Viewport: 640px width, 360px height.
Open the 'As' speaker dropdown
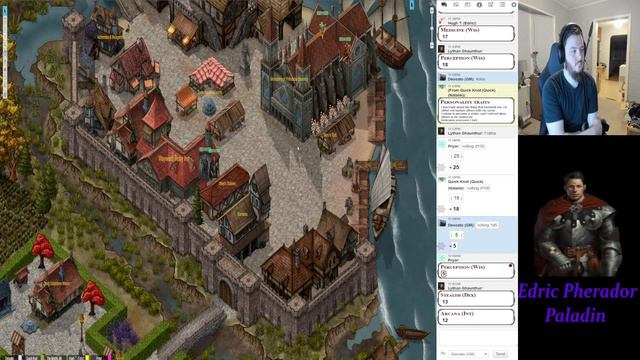coord(469,354)
